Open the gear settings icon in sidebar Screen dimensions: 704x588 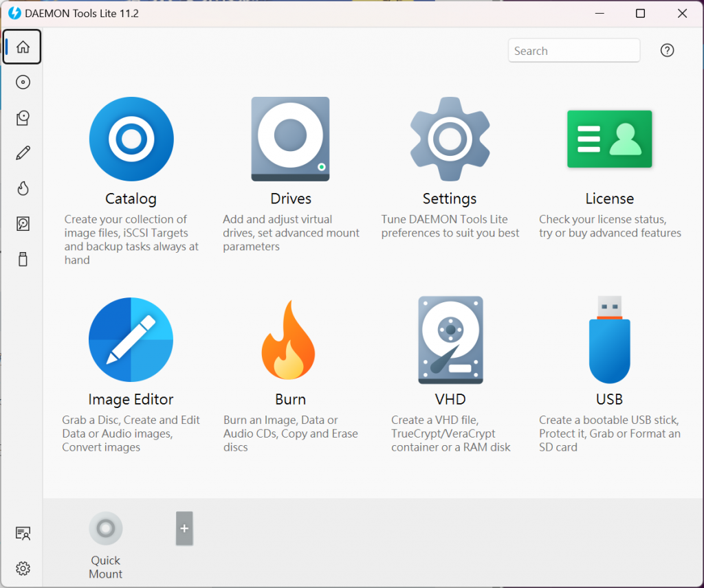pyautogui.click(x=23, y=569)
